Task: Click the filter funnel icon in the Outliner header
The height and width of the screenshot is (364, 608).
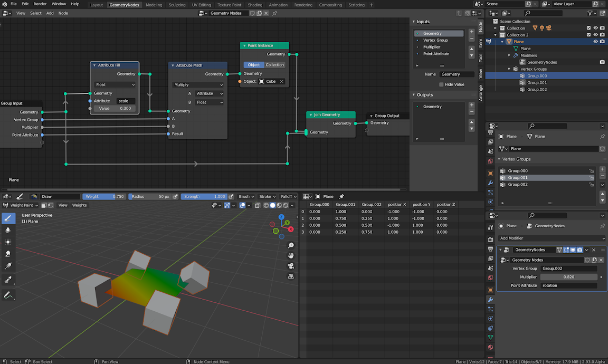Action: tap(590, 13)
